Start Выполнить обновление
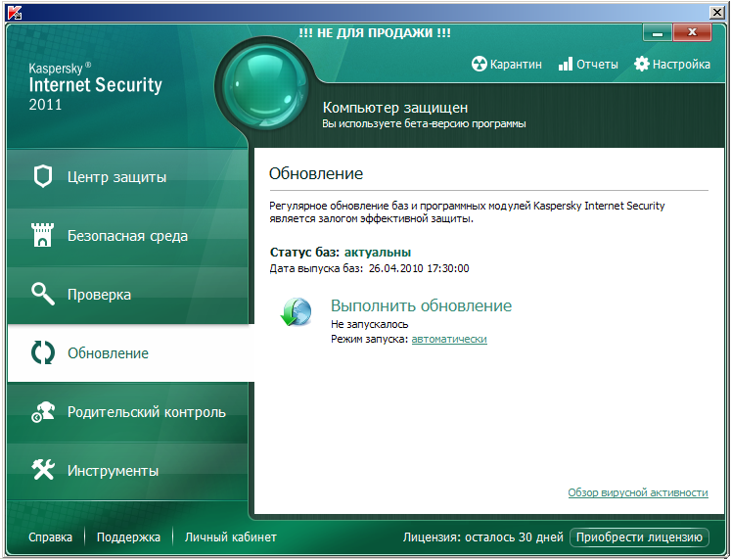This screenshot has height=560, width=731. [421, 305]
